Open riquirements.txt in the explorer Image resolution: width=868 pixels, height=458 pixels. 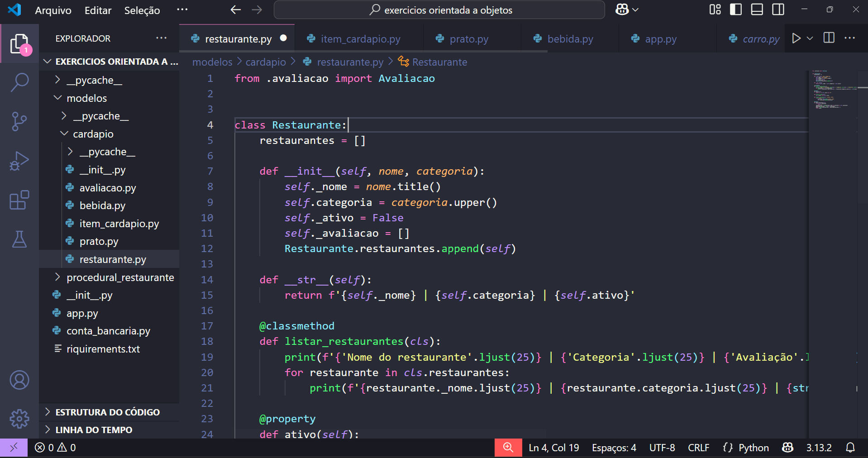coord(103,349)
